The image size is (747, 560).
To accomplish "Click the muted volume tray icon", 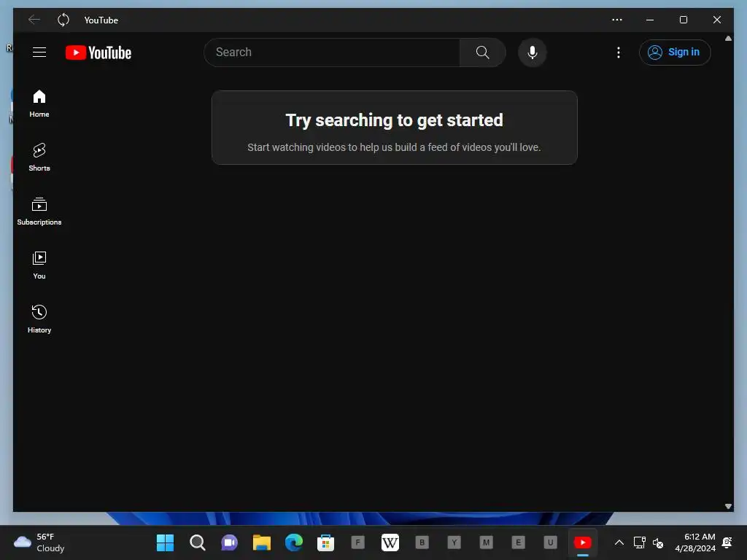I will pyautogui.click(x=658, y=542).
